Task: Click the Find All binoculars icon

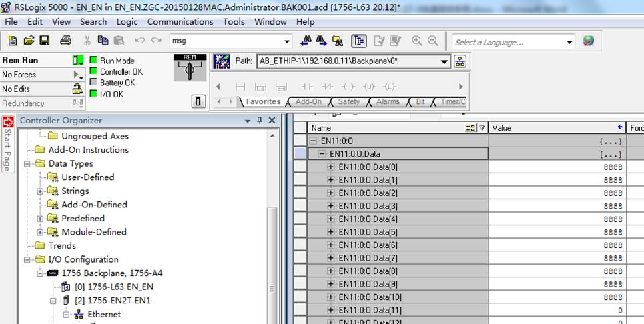Action: [338, 41]
